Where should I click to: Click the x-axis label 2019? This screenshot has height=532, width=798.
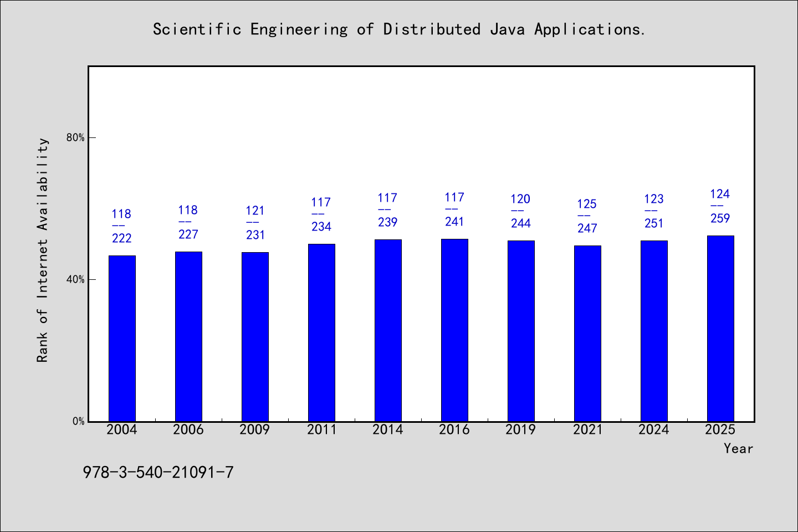521,429
